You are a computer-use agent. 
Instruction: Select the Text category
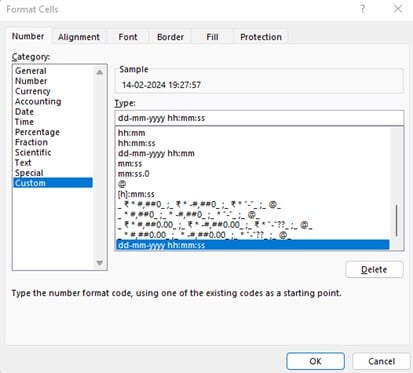(53, 163)
